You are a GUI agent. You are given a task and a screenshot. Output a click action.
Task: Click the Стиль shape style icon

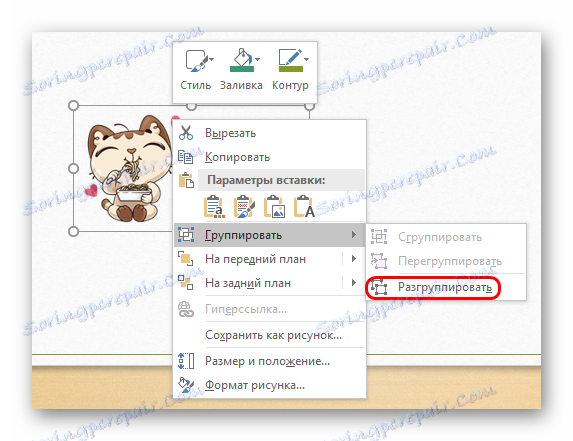click(x=196, y=61)
